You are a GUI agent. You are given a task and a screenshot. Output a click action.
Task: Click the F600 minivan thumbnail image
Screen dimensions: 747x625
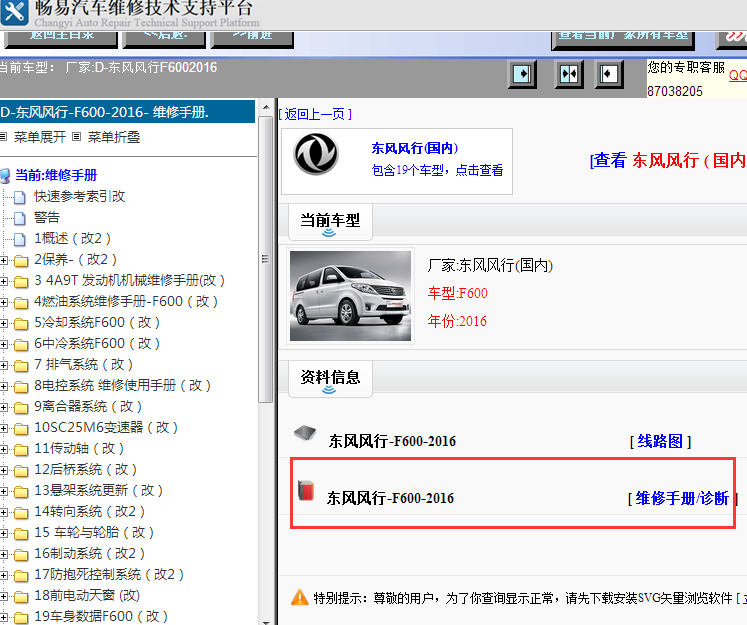coord(350,296)
